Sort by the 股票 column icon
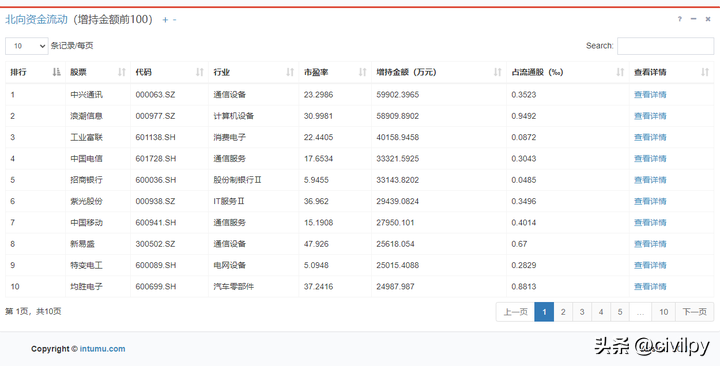Viewport: 720px width, 366px height. pyautogui.click(x=122, y=72)
